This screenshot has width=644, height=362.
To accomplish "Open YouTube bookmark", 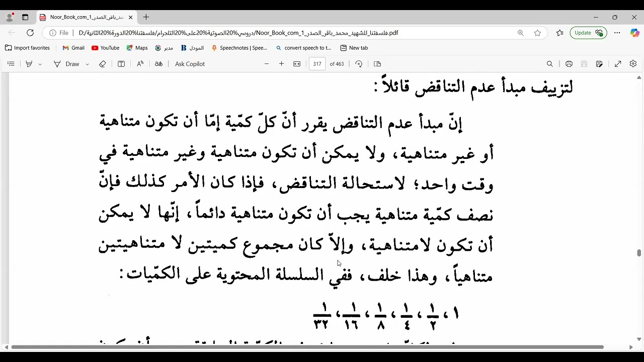I will (x=105, y=48).
